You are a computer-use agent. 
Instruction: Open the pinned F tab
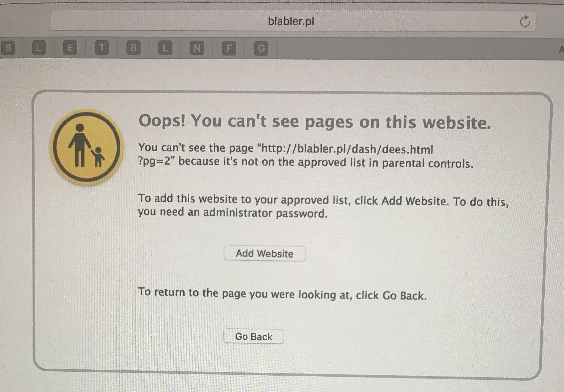pos(229,48)
